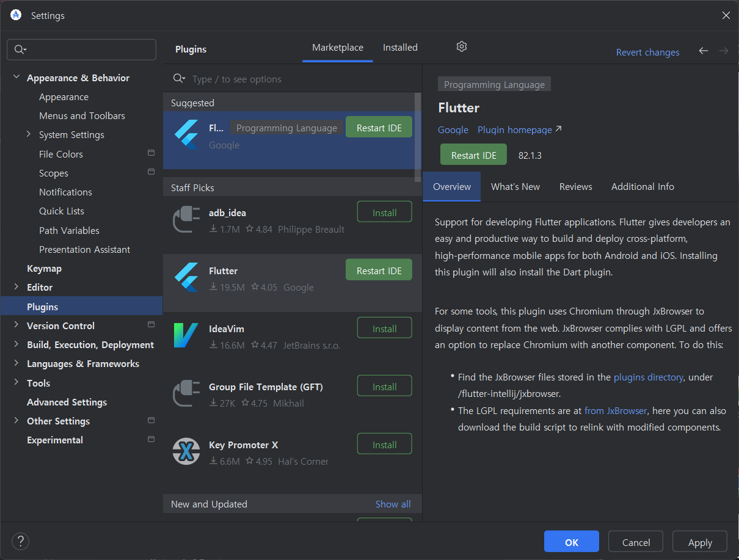Screen dimensions: 739x560
Task: Open the Reviews tab
Action: 576,187
